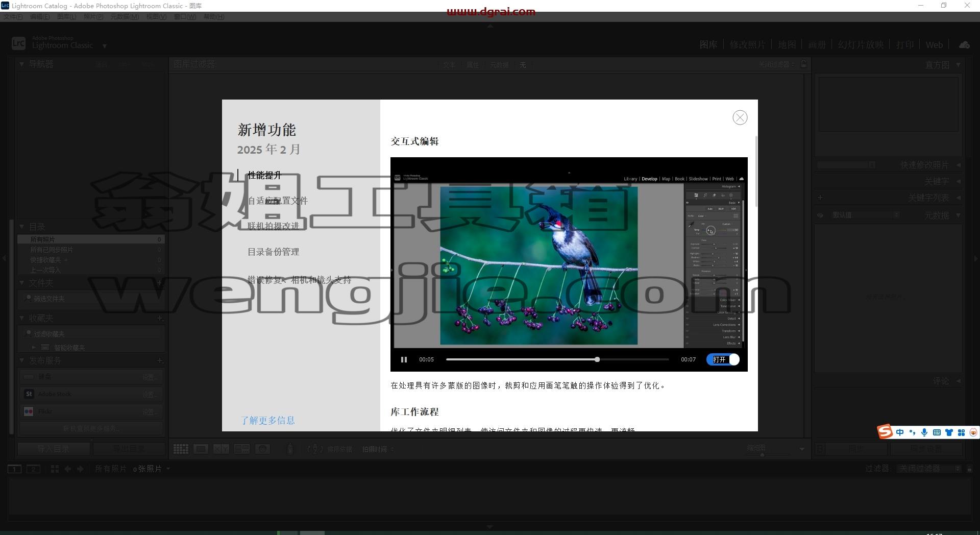Seek the video progress bar handle
This screenshot has width=980, height=535.
click(597, 359)
